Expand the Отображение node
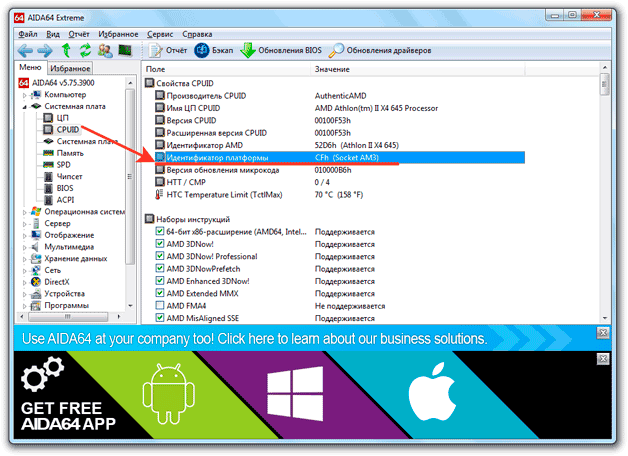This screenshot has width=628, height=456. coord(24,235)
